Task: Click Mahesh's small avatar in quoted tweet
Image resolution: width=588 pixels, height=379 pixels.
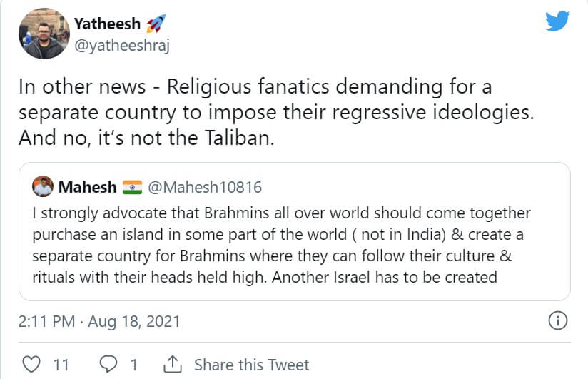Action: click(42, 187)
